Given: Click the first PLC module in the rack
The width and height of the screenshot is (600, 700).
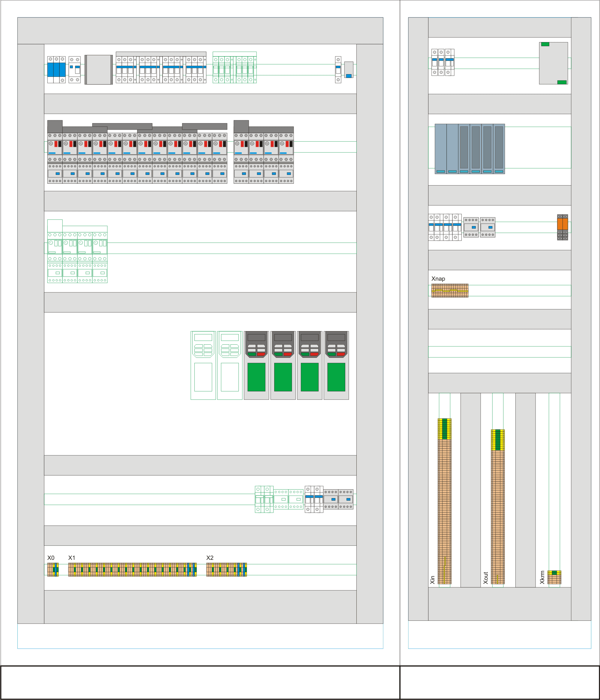Looking at the screenshot, I should click(x=440, y=149).
